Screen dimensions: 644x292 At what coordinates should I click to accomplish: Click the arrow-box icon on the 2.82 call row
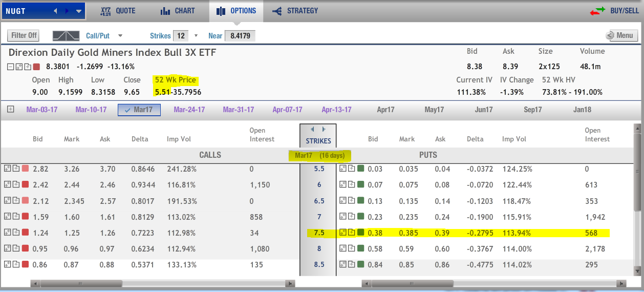pyautogui.click(x=7, y=169)
